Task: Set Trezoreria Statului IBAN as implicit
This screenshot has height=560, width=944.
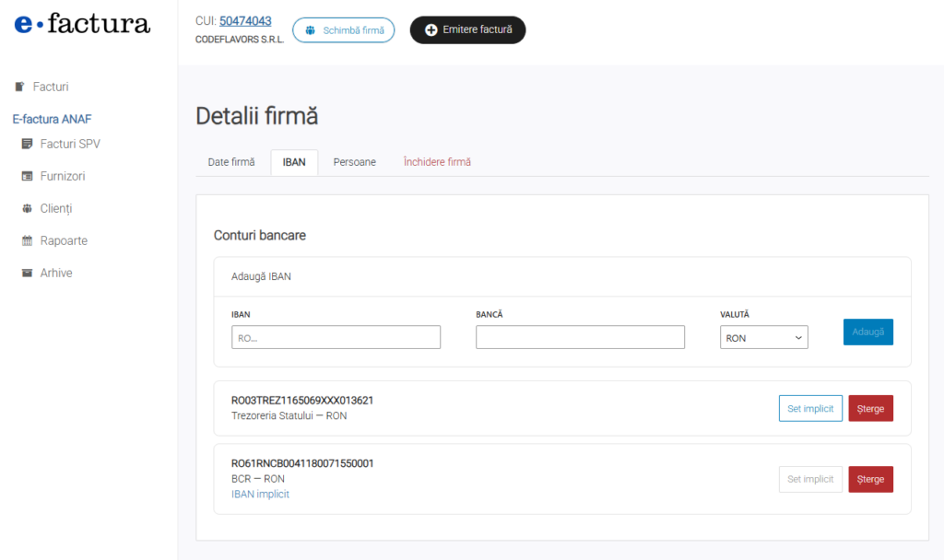Action: pos(810,408)
